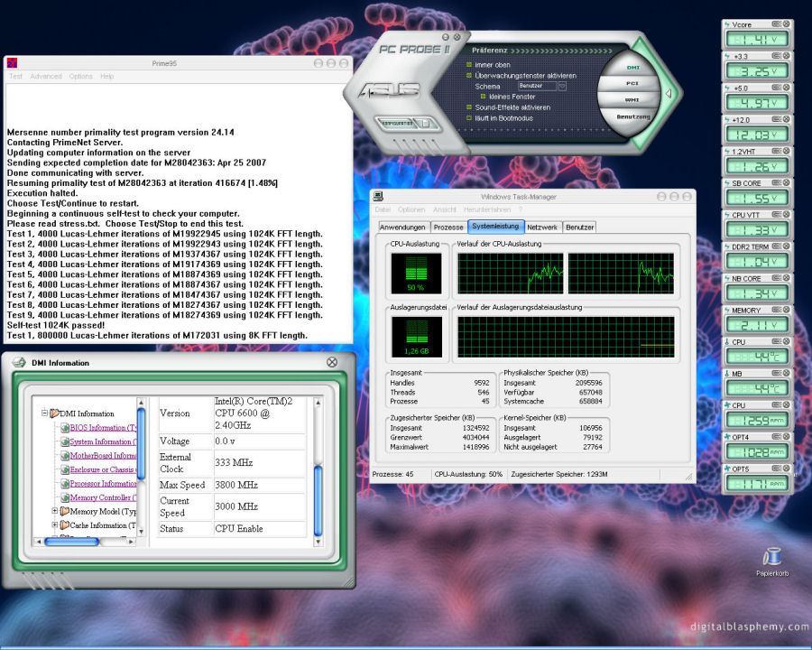Click the Memory Controller tree icon
This screenshot has height=650, width=812.
click(65, 497)
